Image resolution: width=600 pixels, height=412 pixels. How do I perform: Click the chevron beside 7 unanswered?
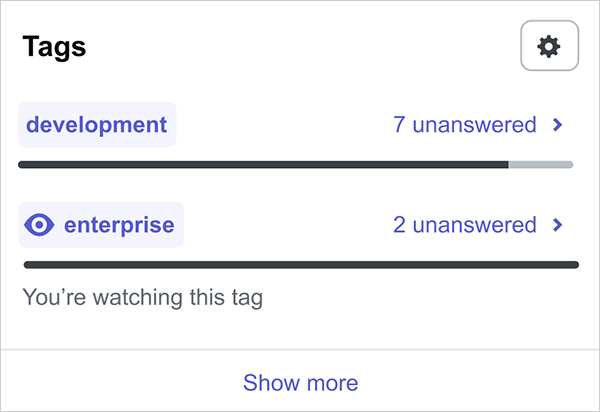(x=558, y=125)
